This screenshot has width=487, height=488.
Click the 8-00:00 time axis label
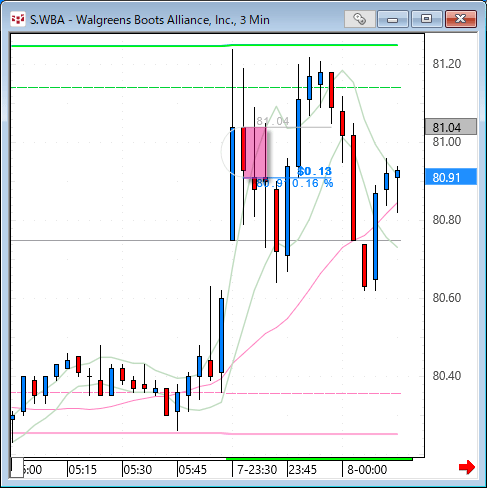click(367, 470)
